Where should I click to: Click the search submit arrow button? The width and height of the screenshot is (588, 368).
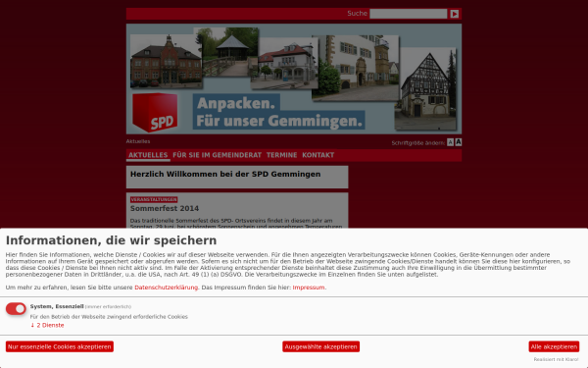pyautogui.click(x=454, y=14)
